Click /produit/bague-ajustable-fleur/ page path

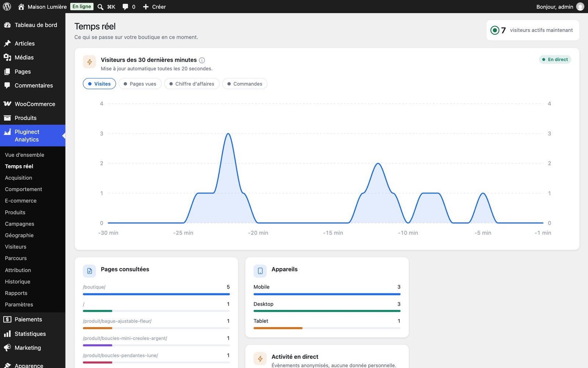(117, 321)
